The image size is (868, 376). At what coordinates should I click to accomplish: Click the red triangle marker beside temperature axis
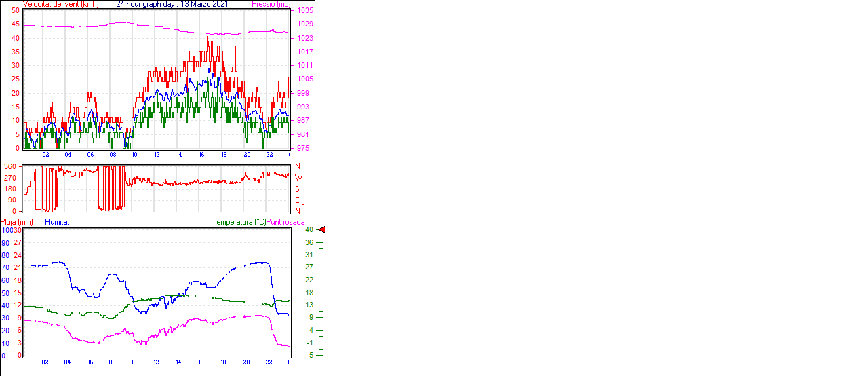pyautogui.click(x=322, y=230)
